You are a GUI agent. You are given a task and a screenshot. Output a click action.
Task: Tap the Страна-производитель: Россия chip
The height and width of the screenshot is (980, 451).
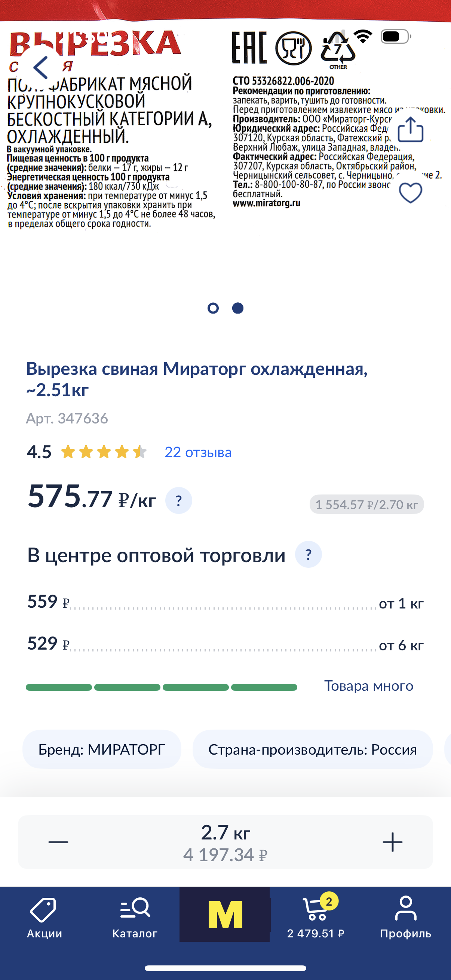pyautogui.click(x=313, y=749)
